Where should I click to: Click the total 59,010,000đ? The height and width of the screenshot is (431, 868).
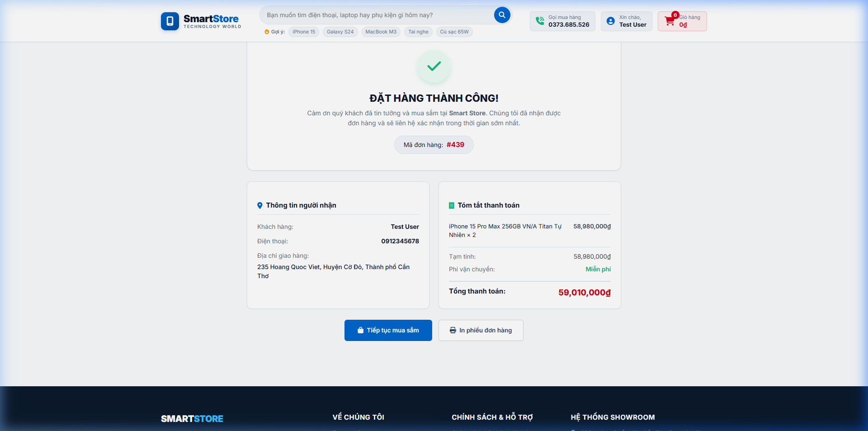click(x=585, y=293)
